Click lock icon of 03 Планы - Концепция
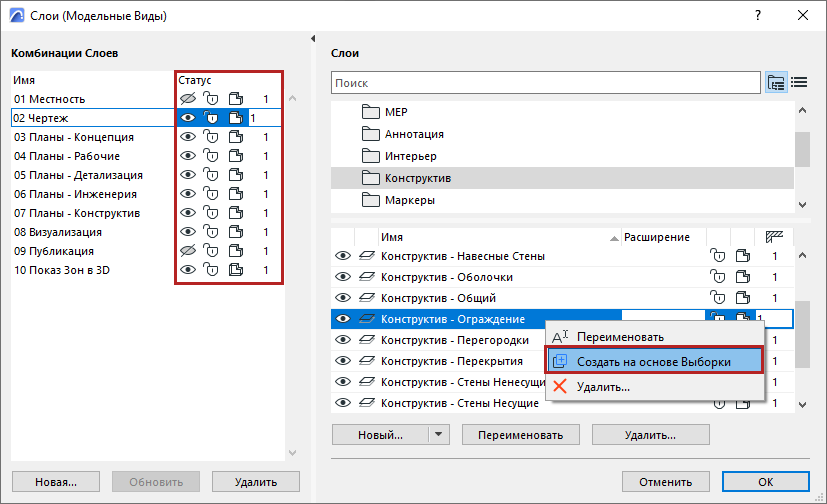Image resolution: width=827 pixels, height=504 pixels. tap(211, 137)
